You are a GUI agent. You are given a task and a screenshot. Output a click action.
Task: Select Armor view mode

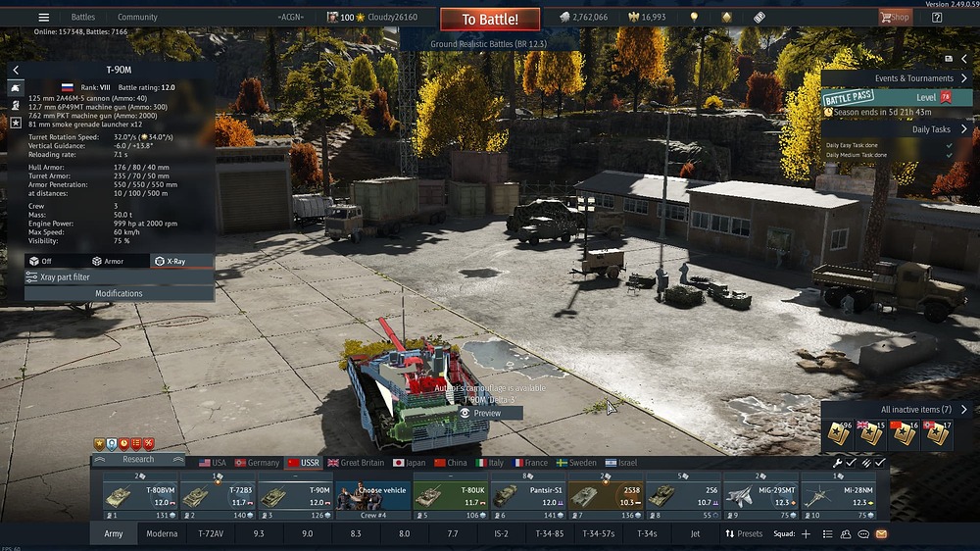coord(108,262)
